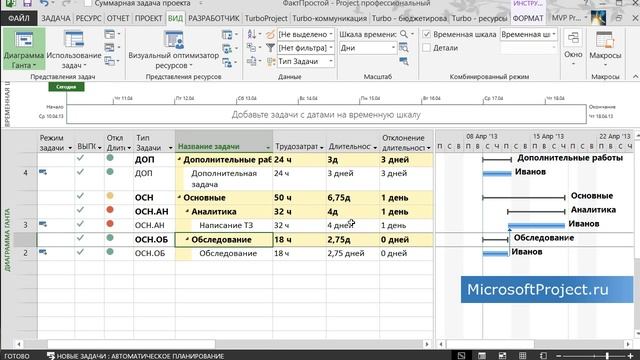Click the Outline icon in Данные group
640x360 pixels.
tap(251, 48)
